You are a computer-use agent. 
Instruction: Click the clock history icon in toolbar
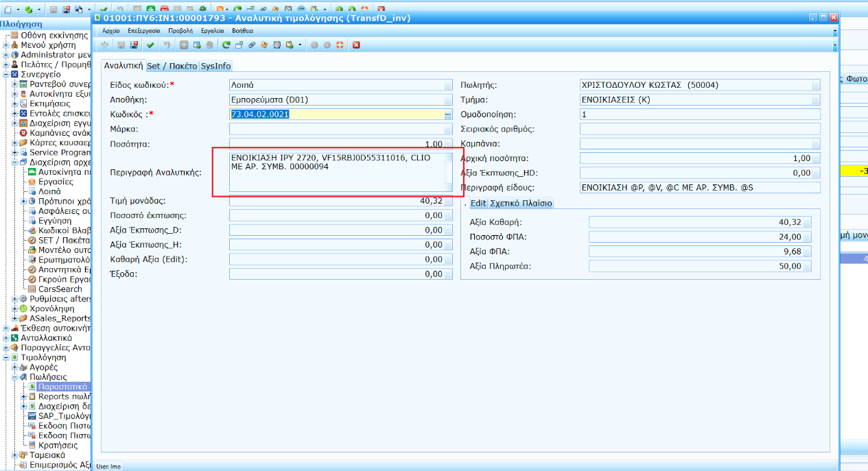(277, 45)
